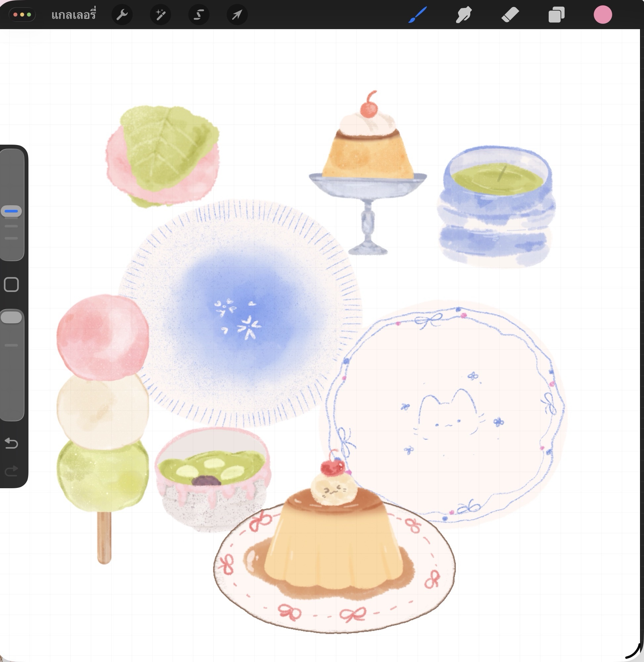Undo the last stroke with the arrow
Screen dimensions: 644x662
(12, 443)
